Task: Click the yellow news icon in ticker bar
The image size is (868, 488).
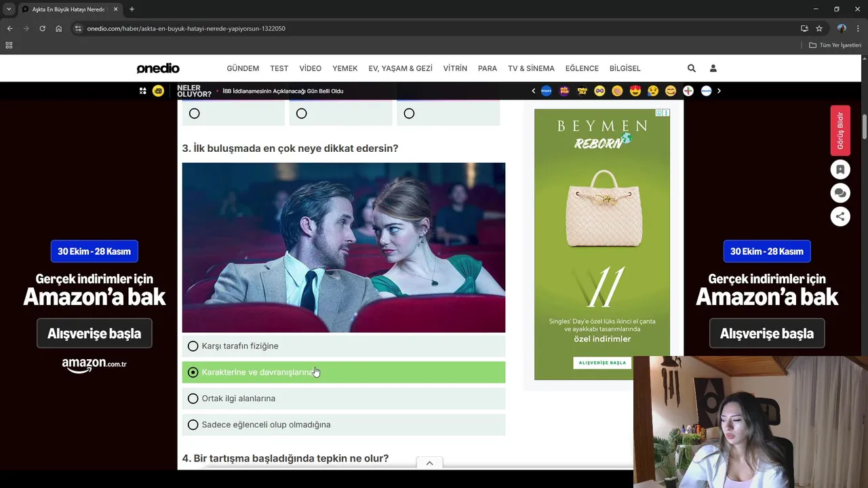Action: [158, 91]
